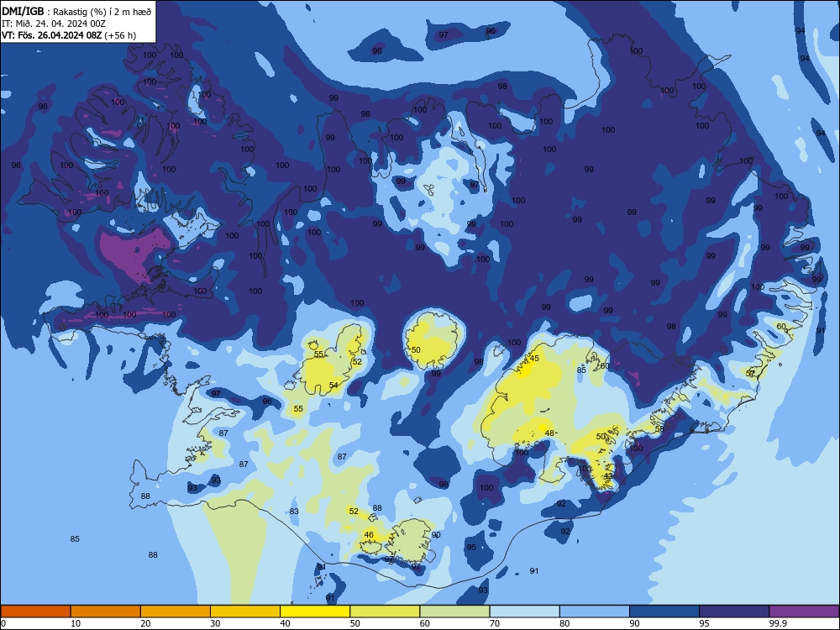Select the '95' legend scale label
The image size is (840, 630).
(704, 623)
